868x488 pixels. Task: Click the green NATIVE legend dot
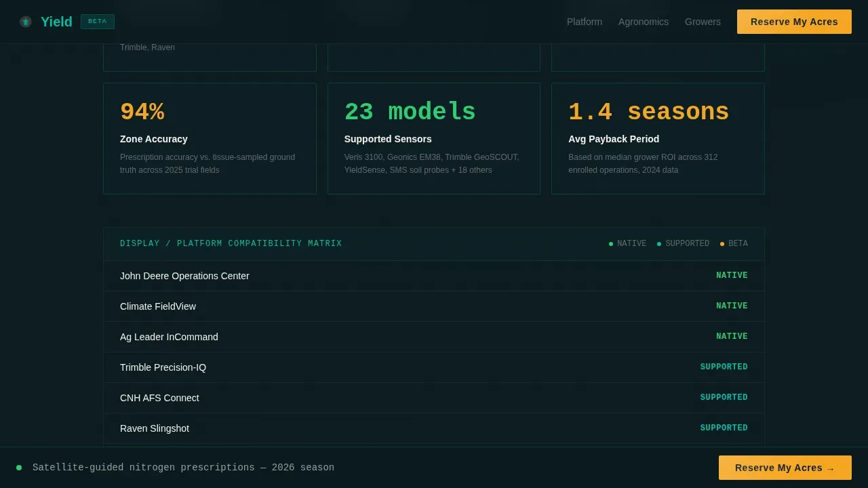611,244
